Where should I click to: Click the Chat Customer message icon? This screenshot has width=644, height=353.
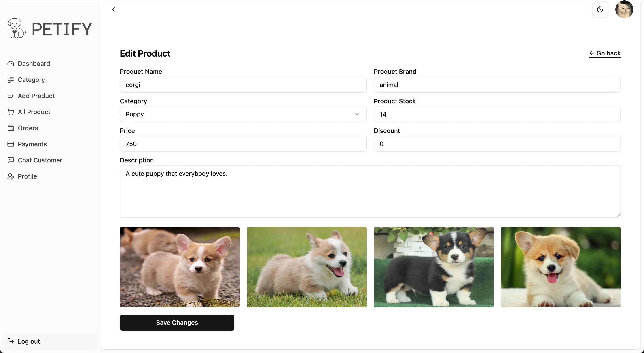click(x=11, y=160)
